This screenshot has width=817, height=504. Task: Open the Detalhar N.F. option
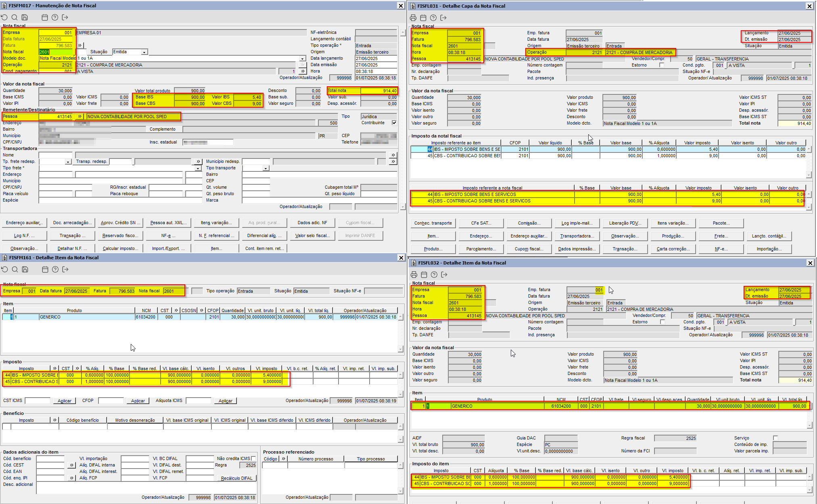(72, 248)
